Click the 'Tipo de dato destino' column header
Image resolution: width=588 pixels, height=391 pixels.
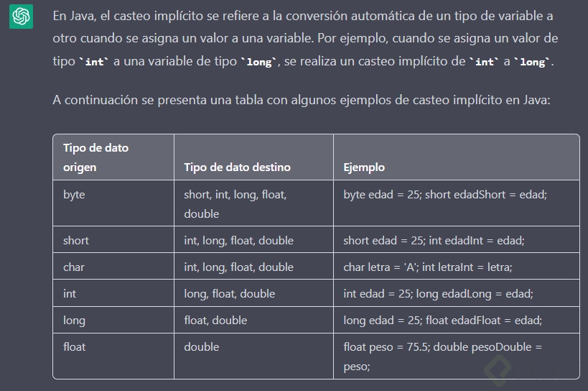[x=253, y=157]
